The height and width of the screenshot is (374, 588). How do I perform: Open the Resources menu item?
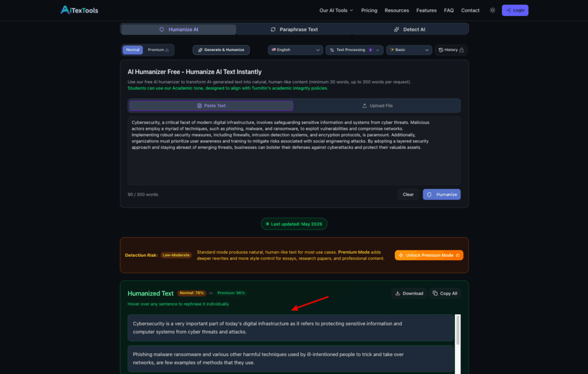396,10
